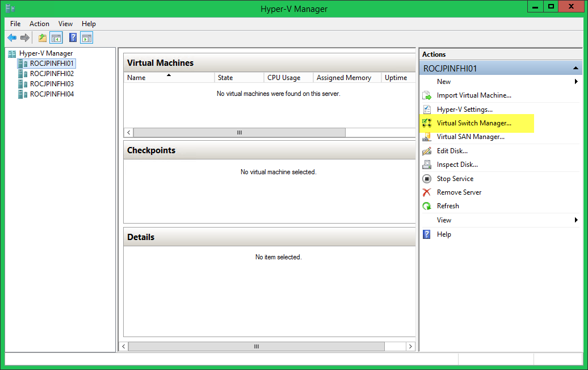Click Help in the Actions pane

coord(444,234)
